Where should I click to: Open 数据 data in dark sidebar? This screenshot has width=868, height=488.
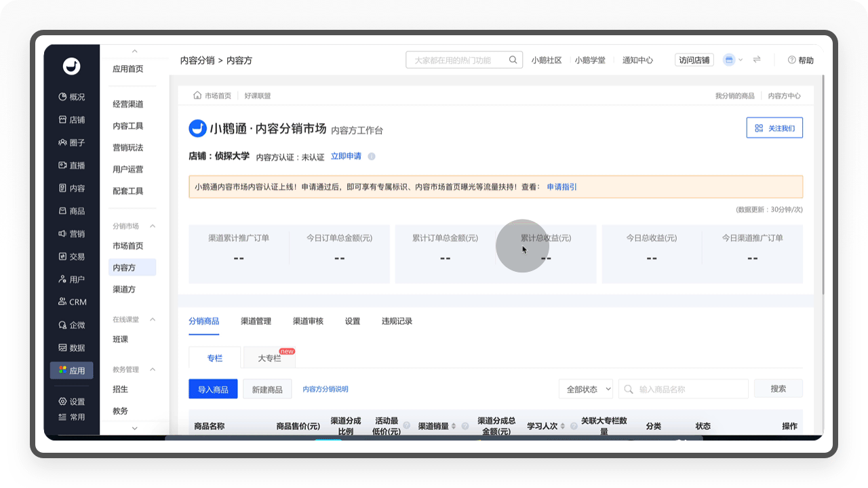pyautogui.click(x=71, y=348)
